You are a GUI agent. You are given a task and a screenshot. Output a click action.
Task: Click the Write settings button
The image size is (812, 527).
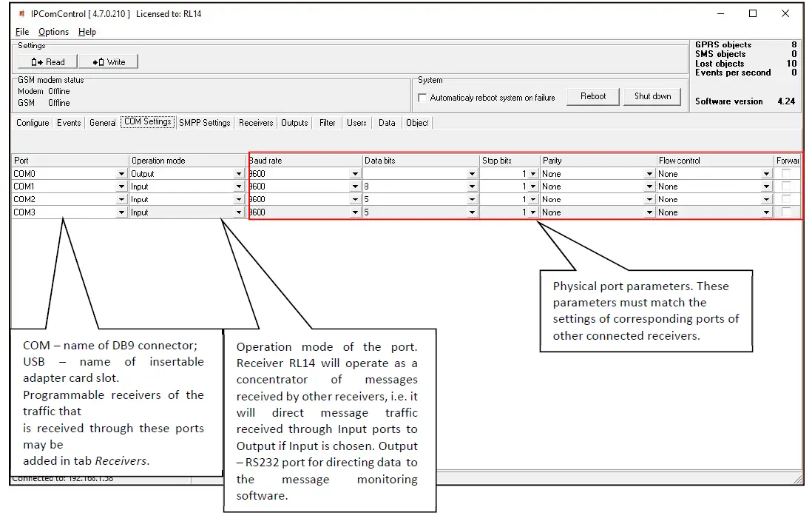109,61
